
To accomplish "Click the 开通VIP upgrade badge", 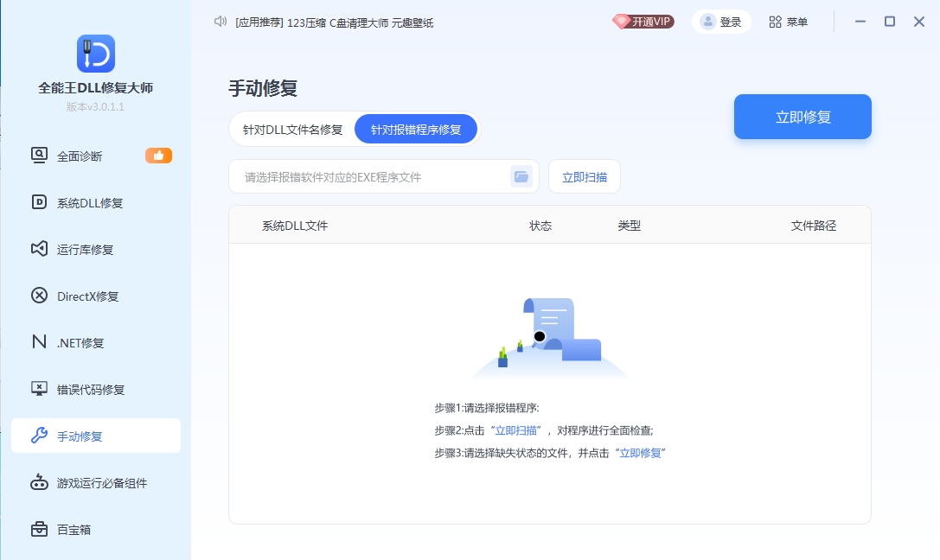I will click(643, 22).
